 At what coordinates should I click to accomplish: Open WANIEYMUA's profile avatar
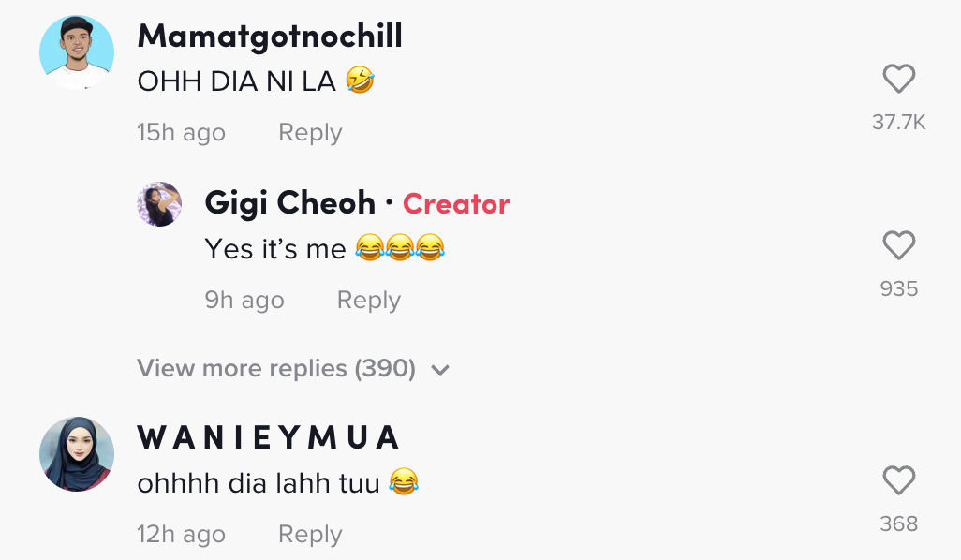pos(77,454)
